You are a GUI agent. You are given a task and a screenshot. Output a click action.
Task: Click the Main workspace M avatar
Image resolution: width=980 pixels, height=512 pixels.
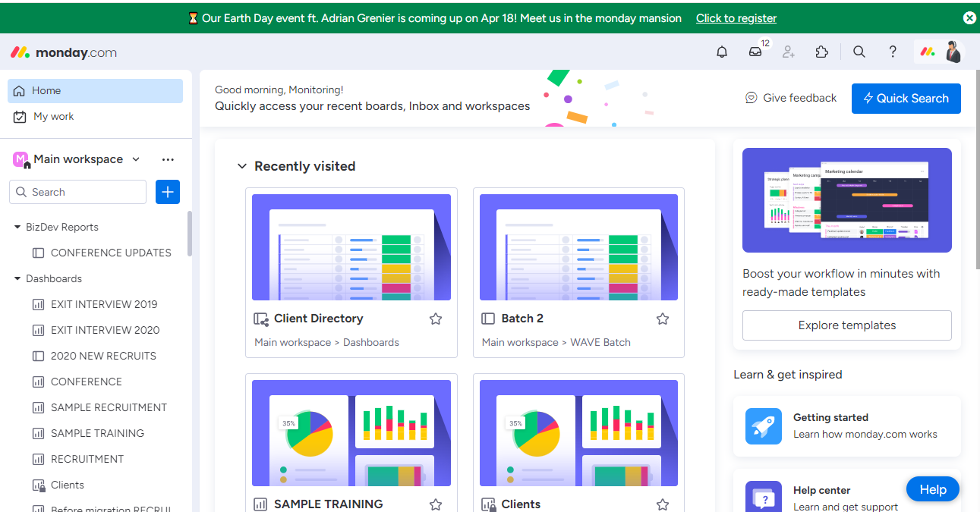pyautogui.click(x=20, y=159)
